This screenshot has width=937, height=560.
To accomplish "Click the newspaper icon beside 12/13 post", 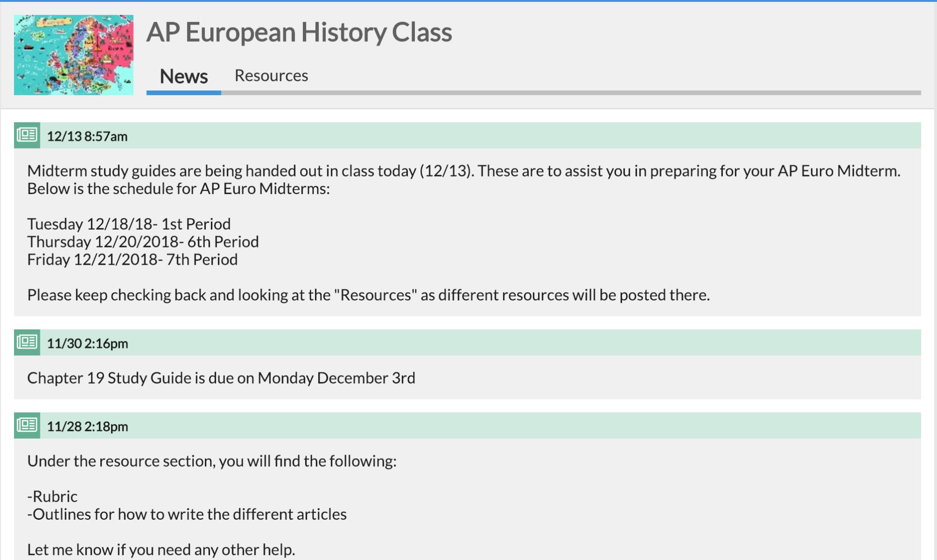I will 27,135.
